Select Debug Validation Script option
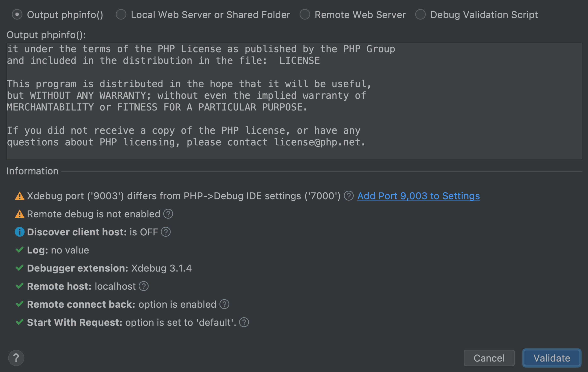 (420, 15)
